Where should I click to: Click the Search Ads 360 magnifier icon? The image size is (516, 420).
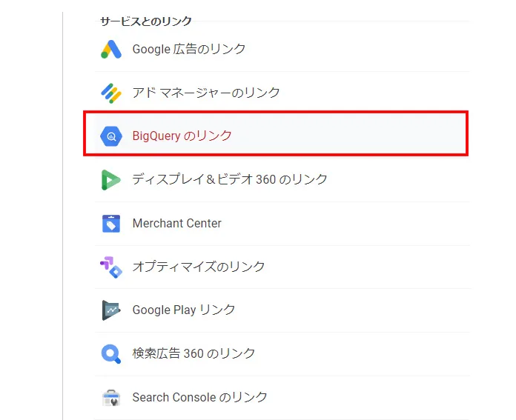[x=110, y=353]
